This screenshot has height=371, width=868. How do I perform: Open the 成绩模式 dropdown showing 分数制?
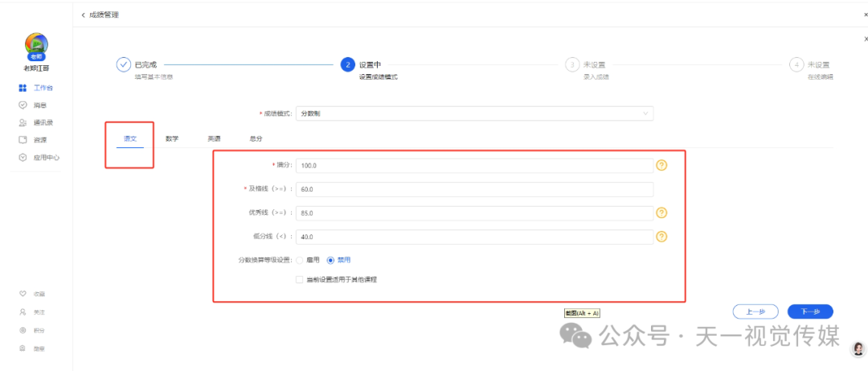[x=474, y=113]
